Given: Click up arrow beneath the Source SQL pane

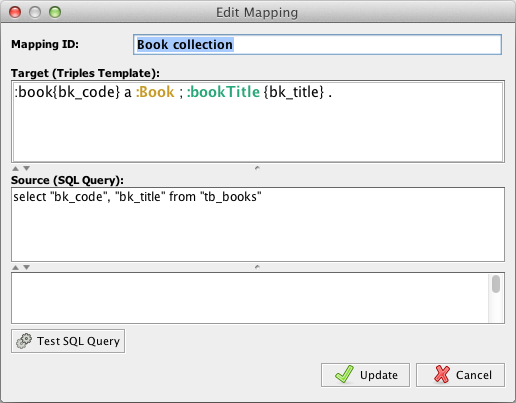Looking at the screenshot, I should [x=15, y=267].
